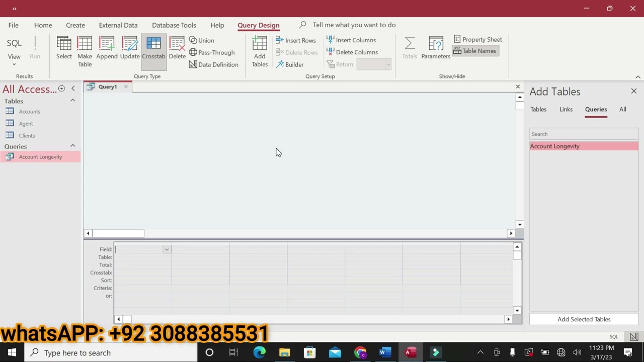Select Account Longevity query in navigation
This screenshot has height=362, width=644.
(x=40, y=157)
